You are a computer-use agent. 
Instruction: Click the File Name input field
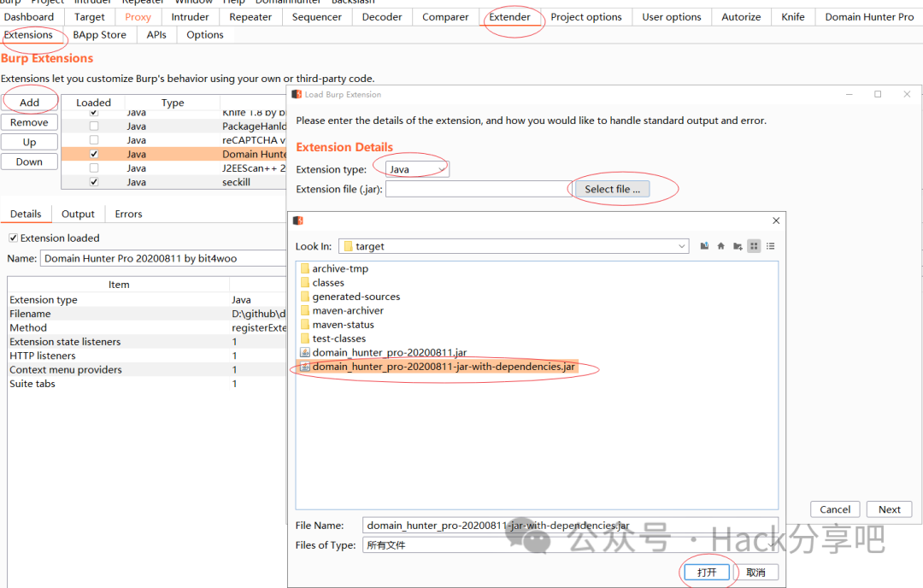pyautogui.click(x=570, y=525)
